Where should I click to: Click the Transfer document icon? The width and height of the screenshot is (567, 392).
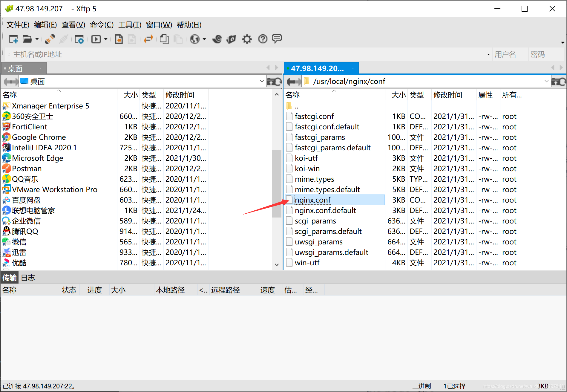point(119,39)
